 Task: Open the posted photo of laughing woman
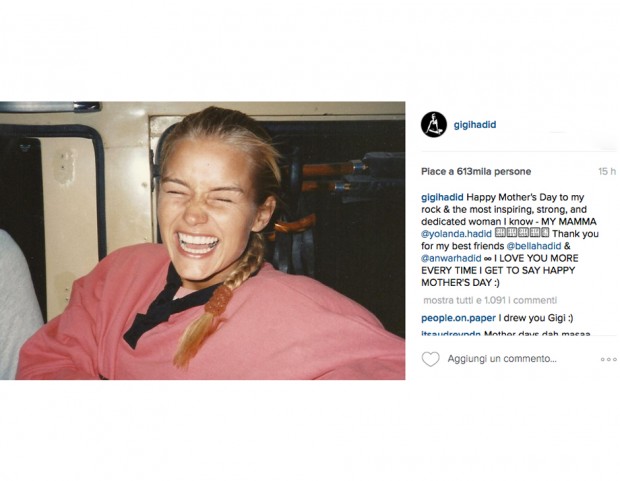(202, 240)
